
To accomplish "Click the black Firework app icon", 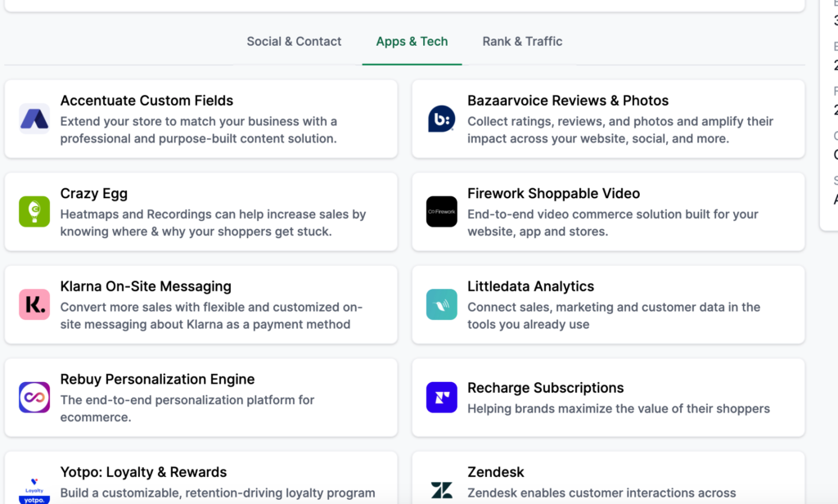I will click(x=441, y=212).
